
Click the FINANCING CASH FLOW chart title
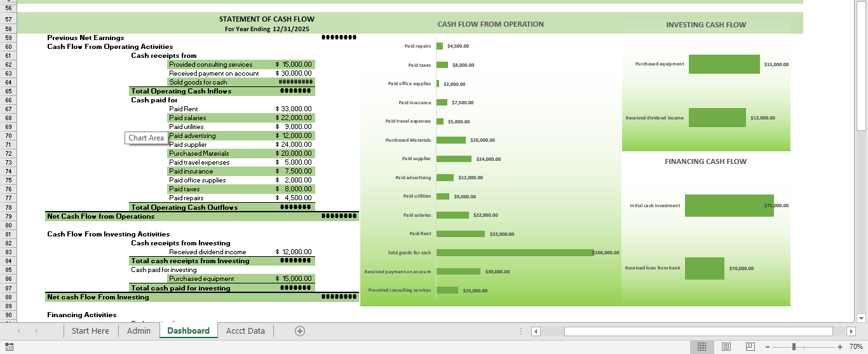click(x=706, y=161)
